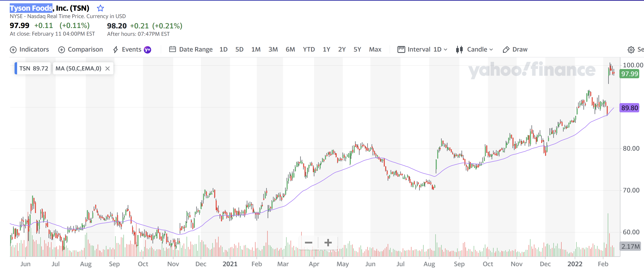Open Events options
This screenshot has height=273, width=644.
point(132,49)
